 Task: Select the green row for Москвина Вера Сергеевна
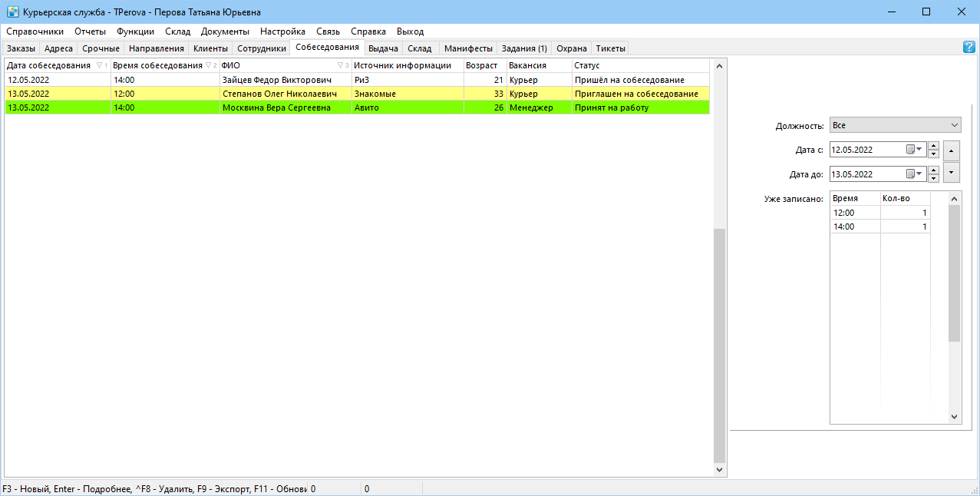[357, 107]
